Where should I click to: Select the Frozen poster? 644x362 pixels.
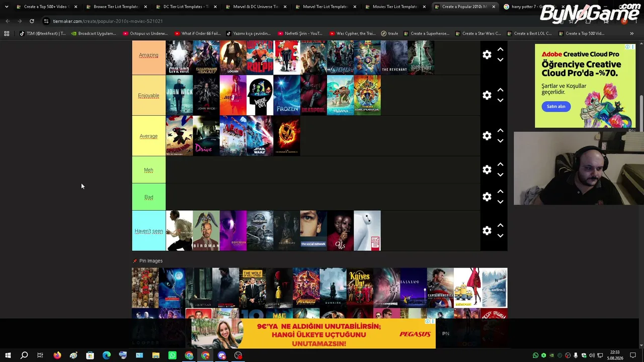click(287, 96)
